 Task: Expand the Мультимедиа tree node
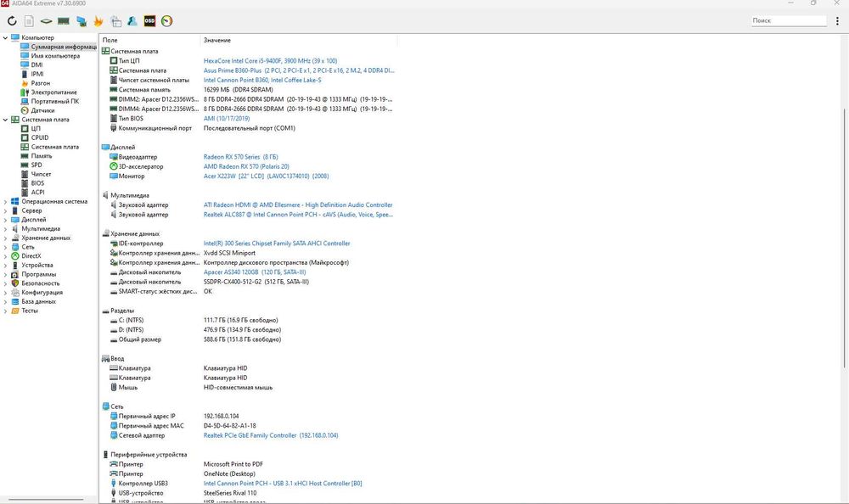(5, 229)
